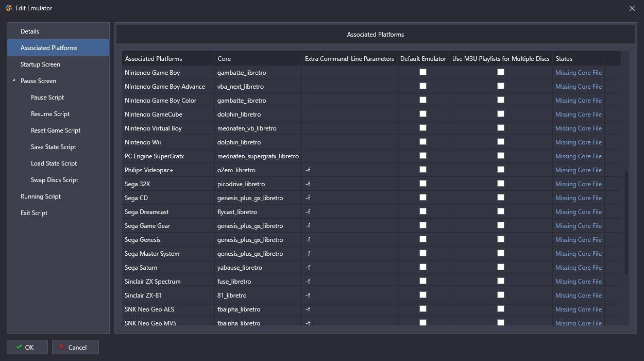Screen dimensions: 644x361
Task: Click the vba_next_libretro core cell
Action: (258, 87)
